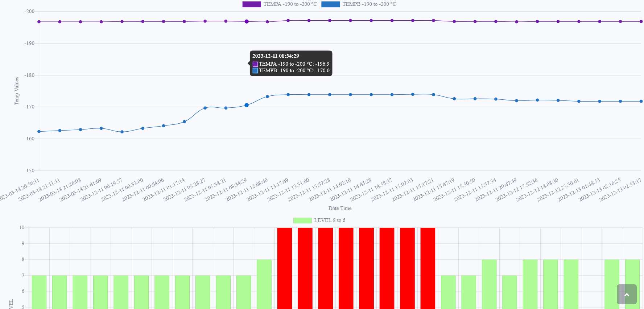Click the last red bar in level chart

pyautogui.click(x=428, y=268)
